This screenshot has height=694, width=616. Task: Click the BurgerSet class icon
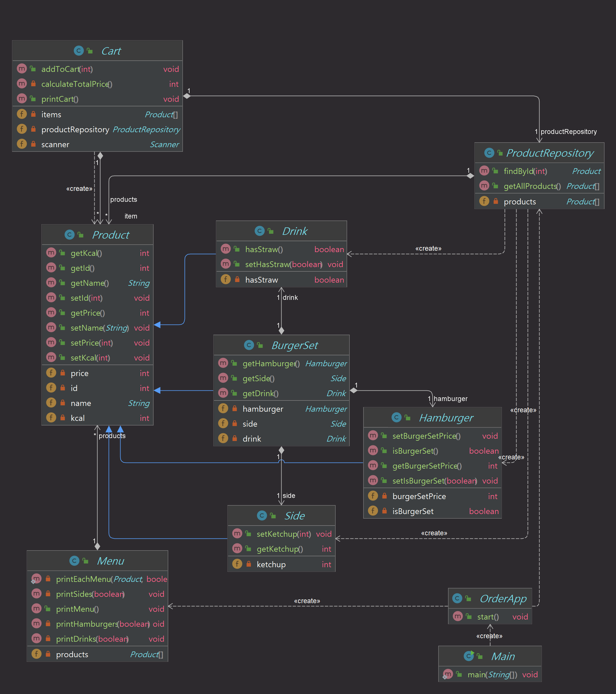(249, 345)
